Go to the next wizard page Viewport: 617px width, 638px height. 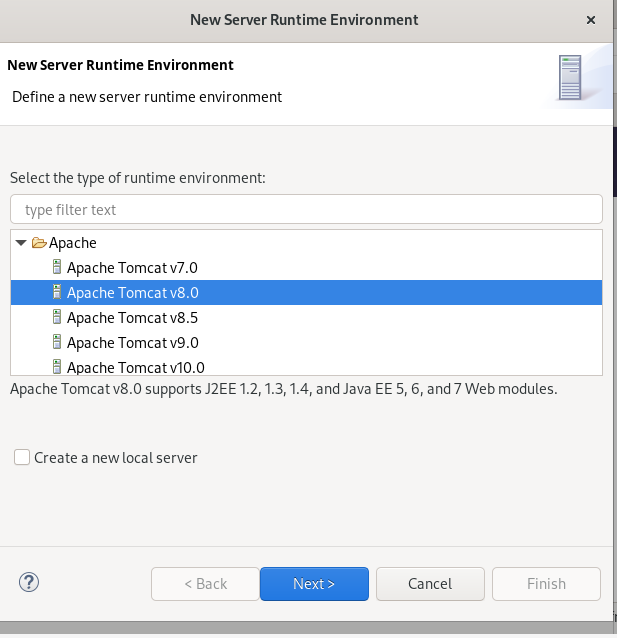point(314,584)
